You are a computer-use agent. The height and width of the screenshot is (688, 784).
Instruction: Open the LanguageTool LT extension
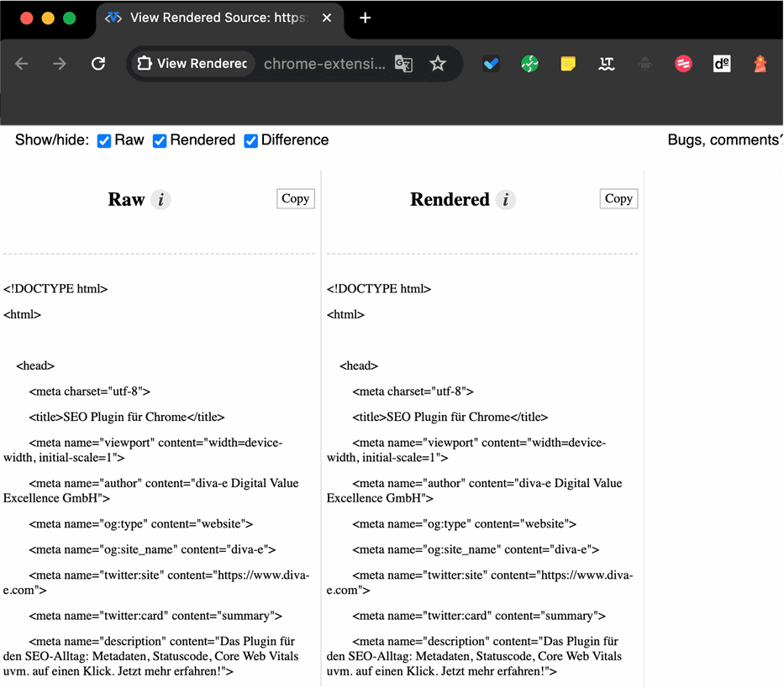607,64
